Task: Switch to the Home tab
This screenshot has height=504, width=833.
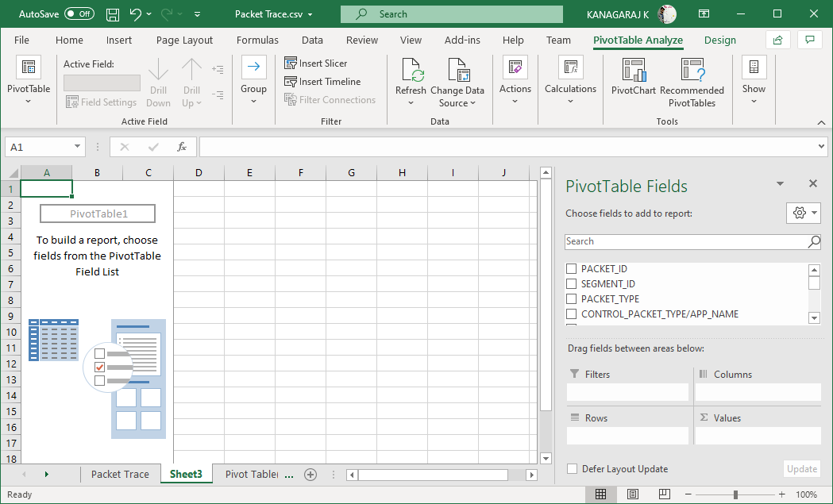Action: coord(69,40)
